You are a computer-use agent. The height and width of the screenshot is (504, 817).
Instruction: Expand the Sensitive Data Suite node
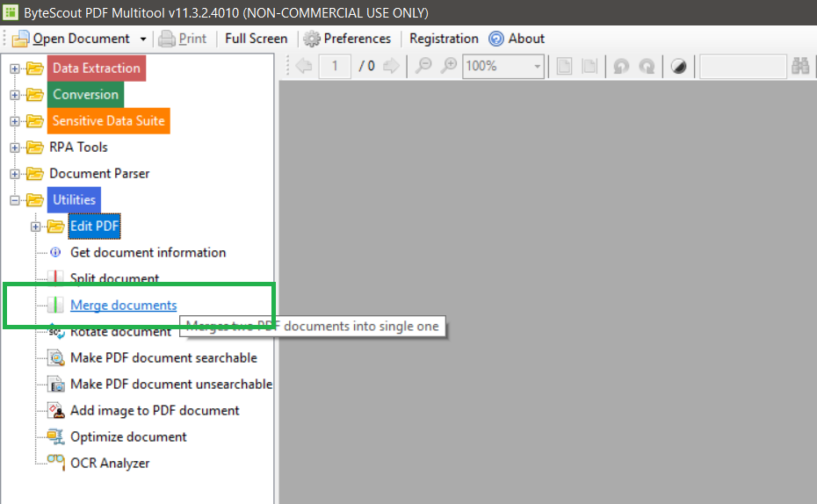15,121
